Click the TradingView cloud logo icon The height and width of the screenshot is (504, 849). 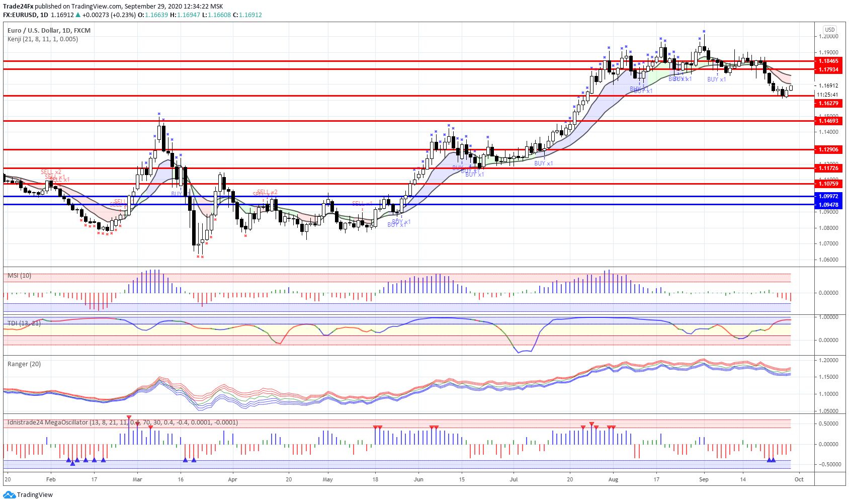pyautogui.click(x=9, y=495)
